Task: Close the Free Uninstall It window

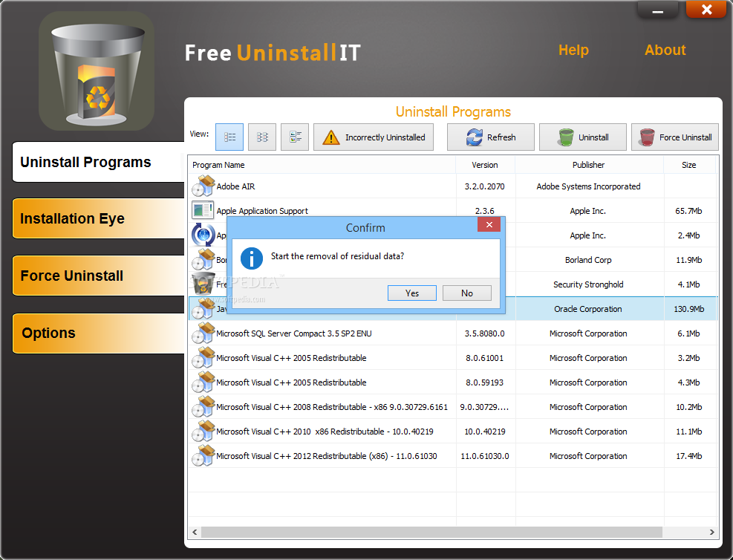Action: tap(706, 10)
